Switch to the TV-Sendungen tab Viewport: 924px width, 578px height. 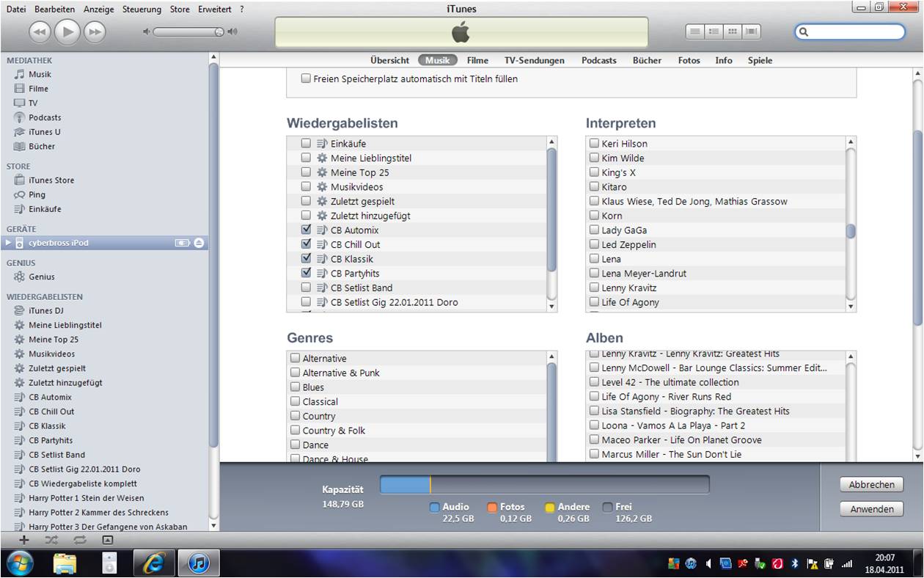[535, 61]
